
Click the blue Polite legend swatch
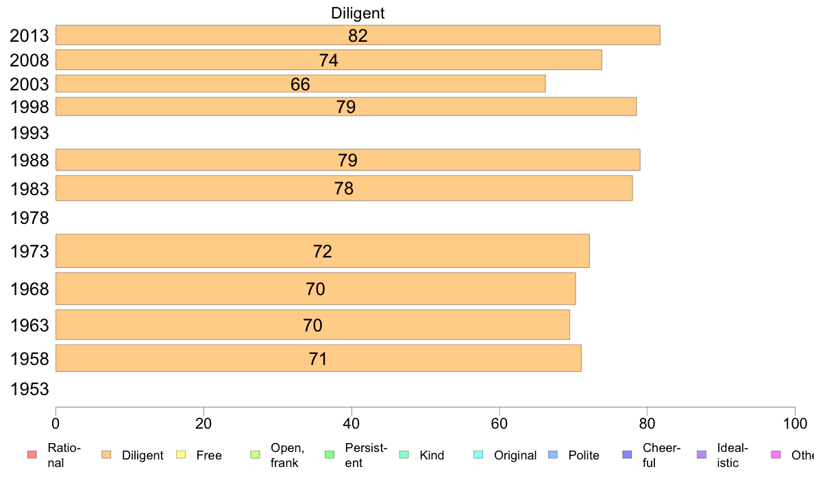tap(553, 455)
